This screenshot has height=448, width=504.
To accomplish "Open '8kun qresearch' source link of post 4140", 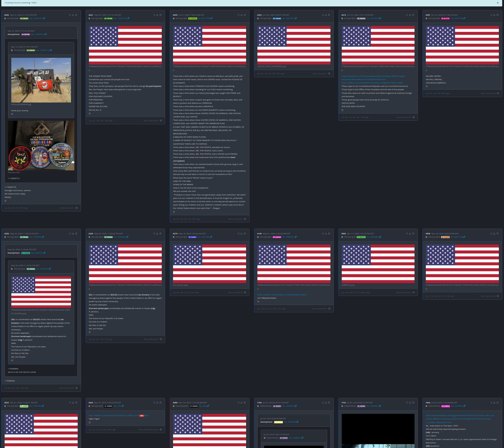I will (x=320, y=309).
